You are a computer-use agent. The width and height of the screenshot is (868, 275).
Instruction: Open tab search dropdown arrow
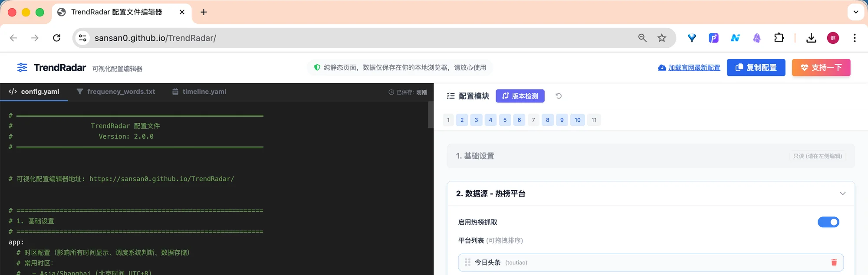tap(856, 12)
